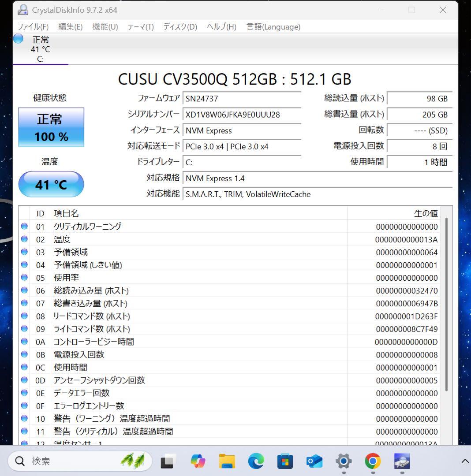Viewport: 471px width, 476px height.
Task: Click the 対応規格 field NVM Express 1.4
Action: [x=318, y=178]
